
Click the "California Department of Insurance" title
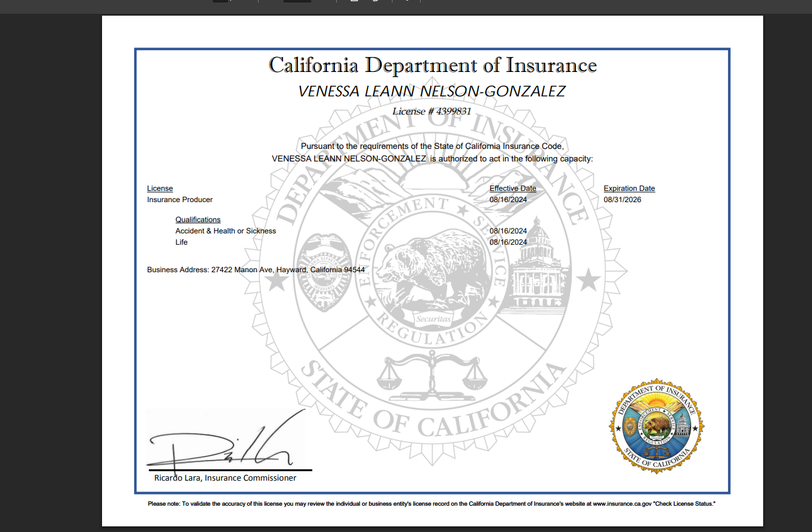(433, 65)
